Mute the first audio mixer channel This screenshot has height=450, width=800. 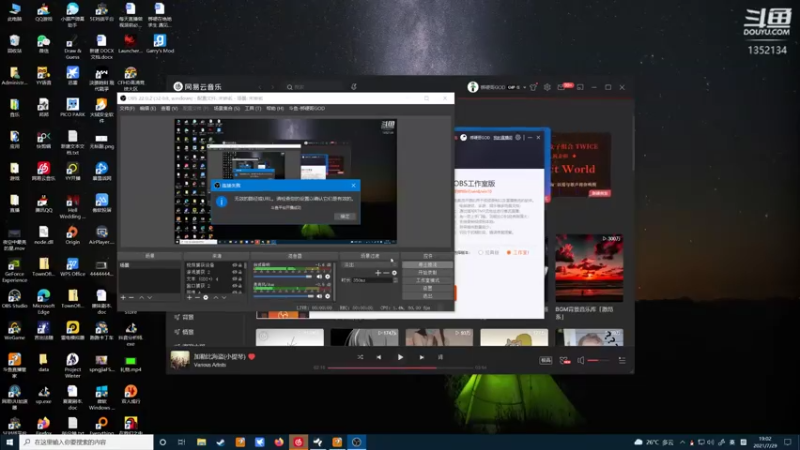(319, 277)
